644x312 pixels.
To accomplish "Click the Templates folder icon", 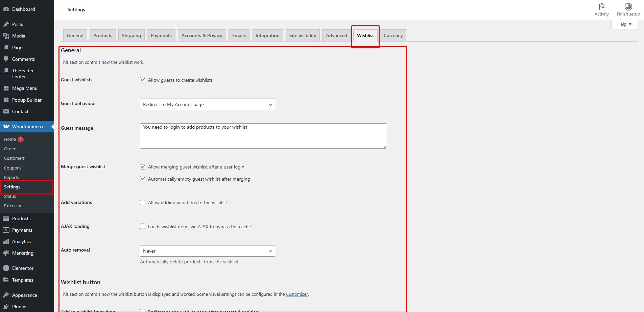I will pyautogui.click(x=6, y=280).
